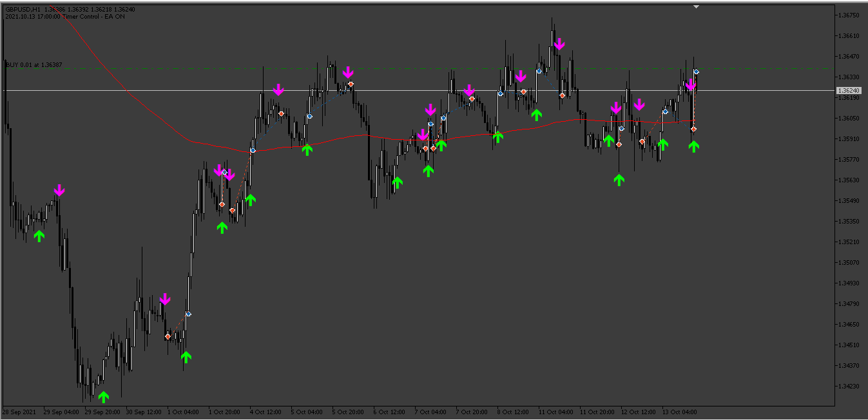Viewport: 868px width, 420px height.
Task: Click the 13 Oct 04:00 time axis label
Action: pos(679,412)
